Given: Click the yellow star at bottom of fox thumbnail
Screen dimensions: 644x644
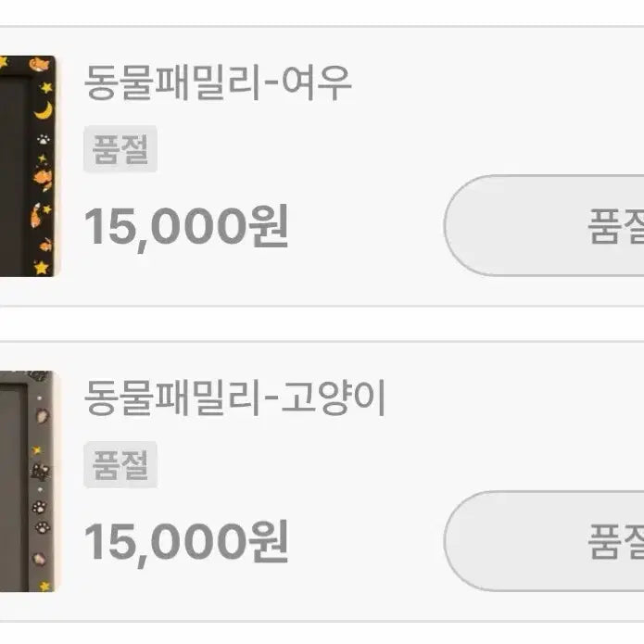Looking at the screenshot, I should point(42,268).
